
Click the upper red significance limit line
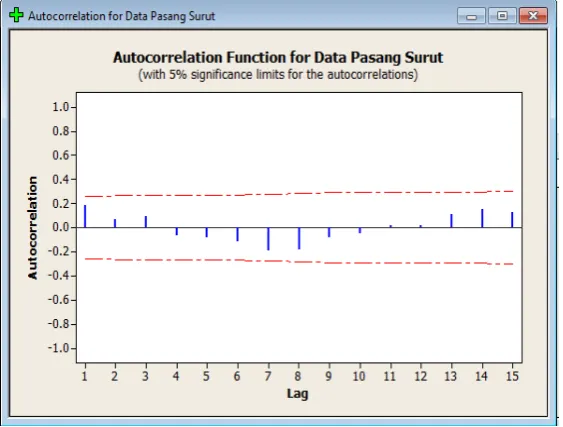tap(299, 194)
